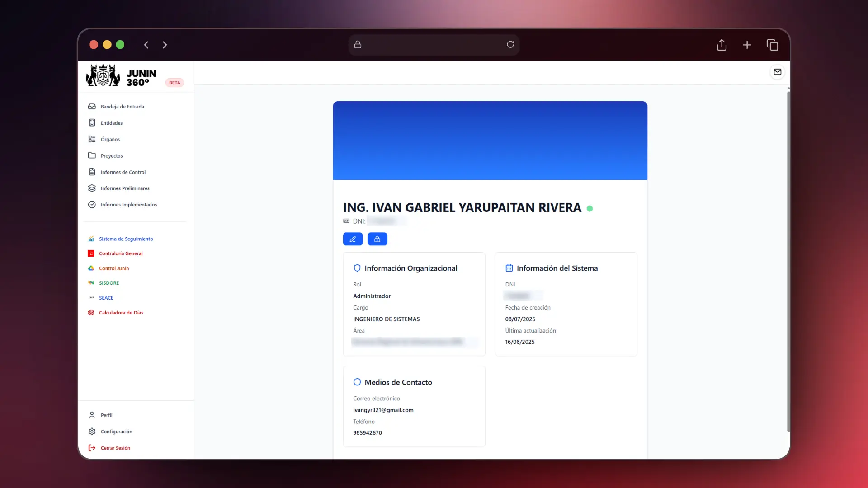Open Configuración settings
The width and height of the screenshot is (868, 488).
pyautogui.click(x=116, y=432)
